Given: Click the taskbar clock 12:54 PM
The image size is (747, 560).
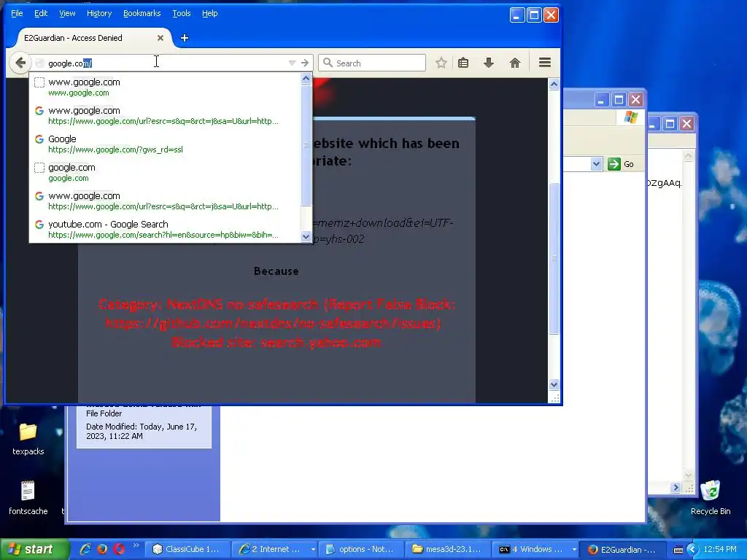Looking at the screenshot, I should coord(720,549).
